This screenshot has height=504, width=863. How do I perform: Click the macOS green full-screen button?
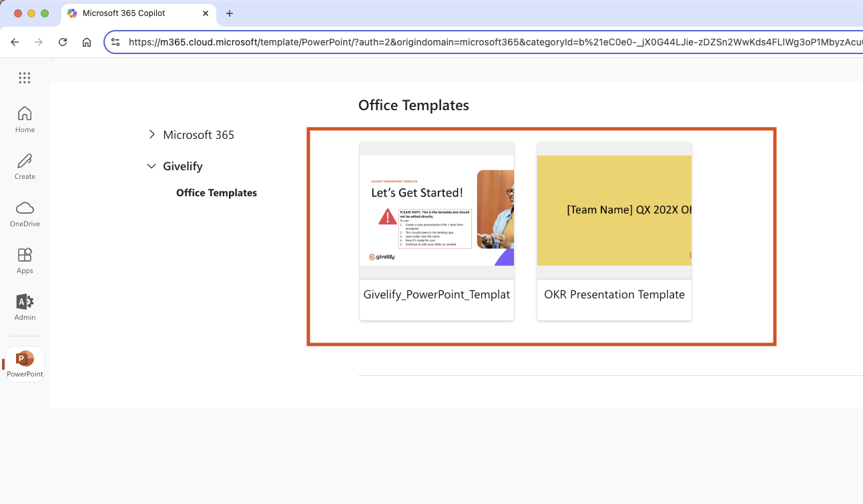pyautogui.click(x=45, y=13)
